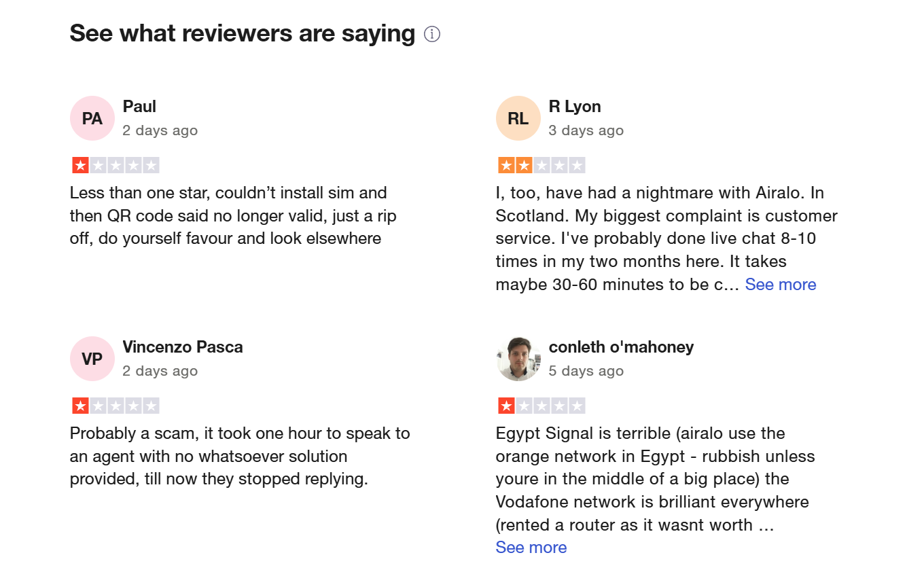Click Paul's one-star rating
This screenshot has height=570, width=924.
point(115,165)
